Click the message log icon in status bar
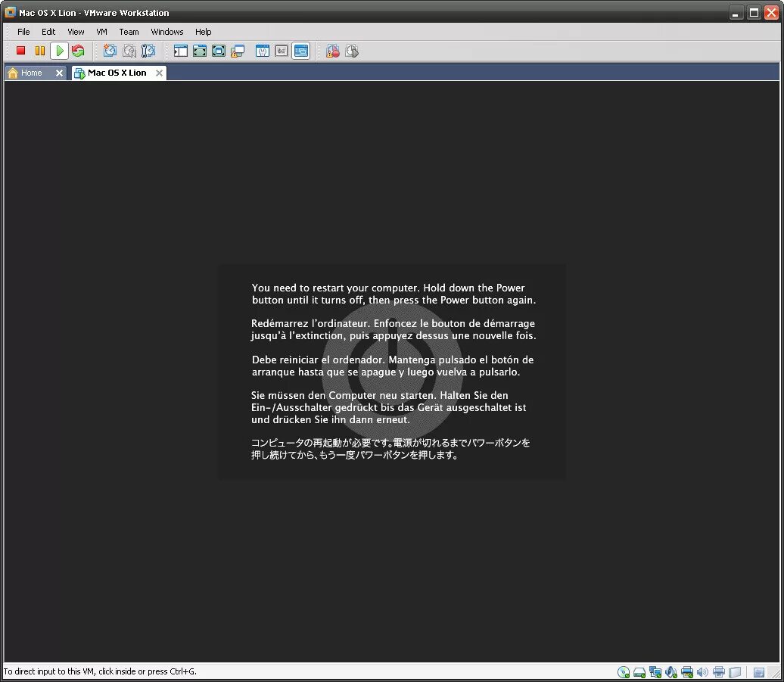The height and width of the screenshot is (682, 784). pyautogui.click(x=758, y=672)
